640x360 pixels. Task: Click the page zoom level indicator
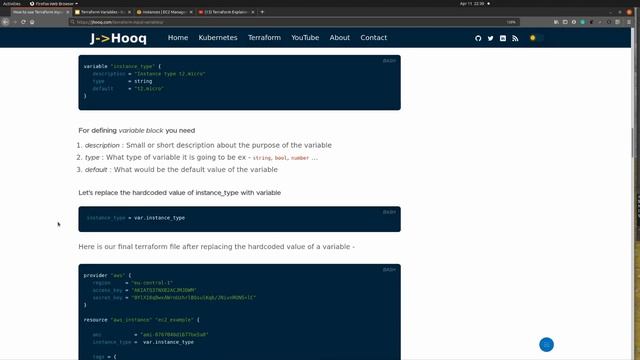[511, 22]
